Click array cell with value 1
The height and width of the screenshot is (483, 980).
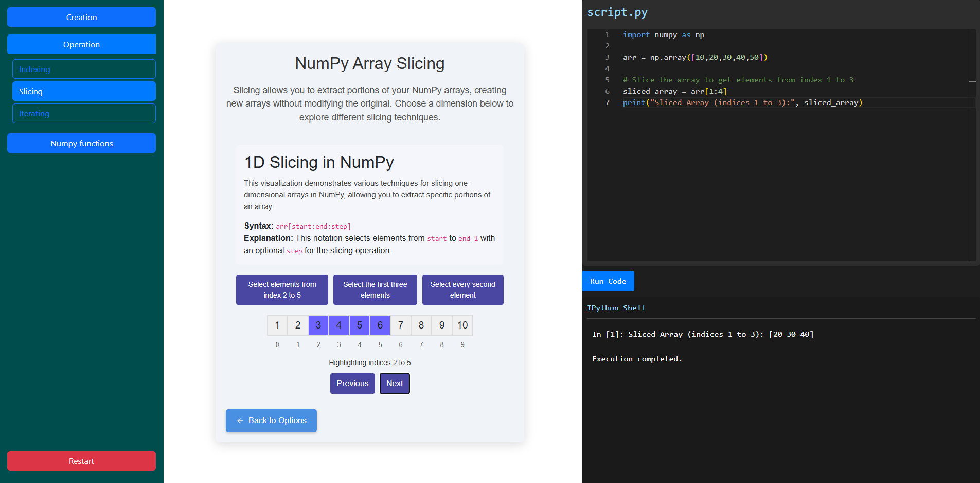(x=277, y=325)
